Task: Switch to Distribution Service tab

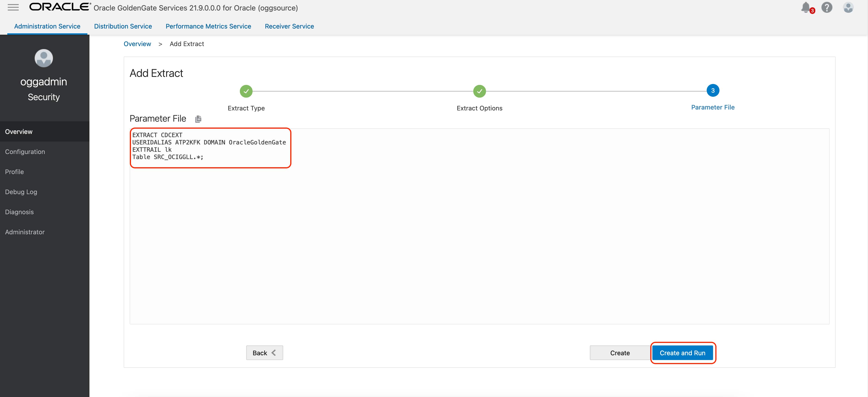Action: coord(123,26)
